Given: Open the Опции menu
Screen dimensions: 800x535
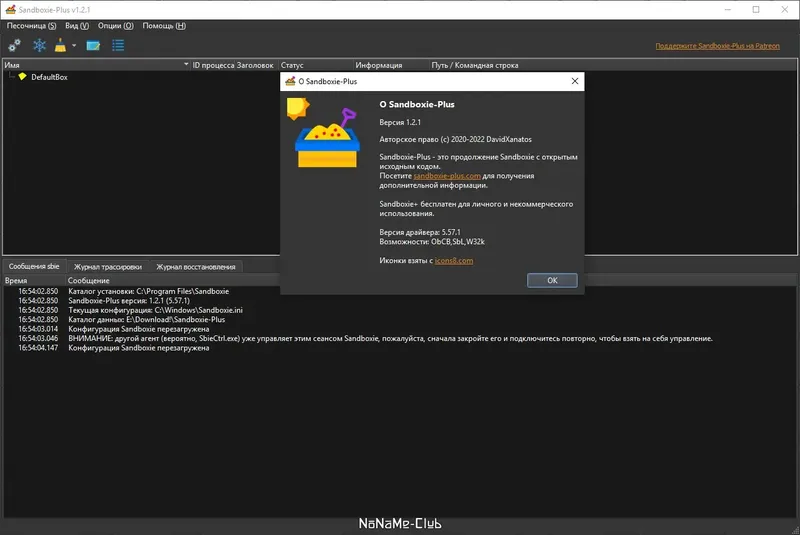Looking at the screenshot, I should coord(115,26).
